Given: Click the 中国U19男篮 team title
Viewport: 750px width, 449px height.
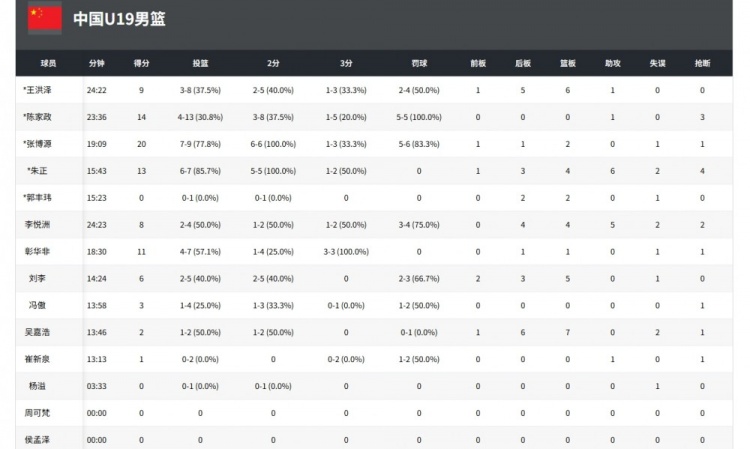Looking at the screenshot, I should tap(119, 19).
